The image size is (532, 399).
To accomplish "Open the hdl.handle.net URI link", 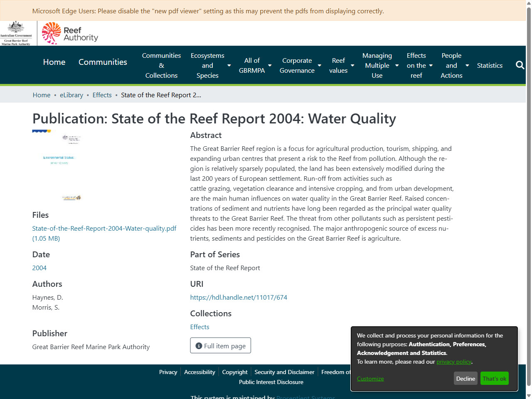I will tap(239, 297).
